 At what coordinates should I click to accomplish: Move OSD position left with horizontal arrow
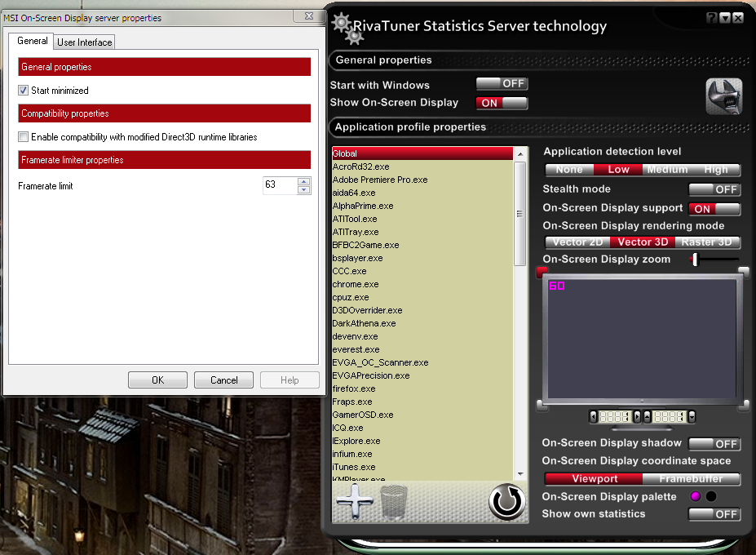click(x=594, y=416)
